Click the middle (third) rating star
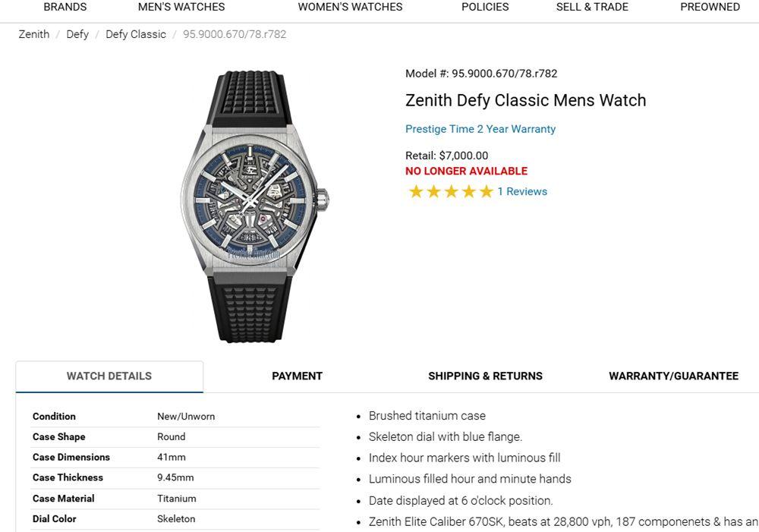Image resolution: width=759 pixels, height=532 pixels. click(x=452, y=192)
